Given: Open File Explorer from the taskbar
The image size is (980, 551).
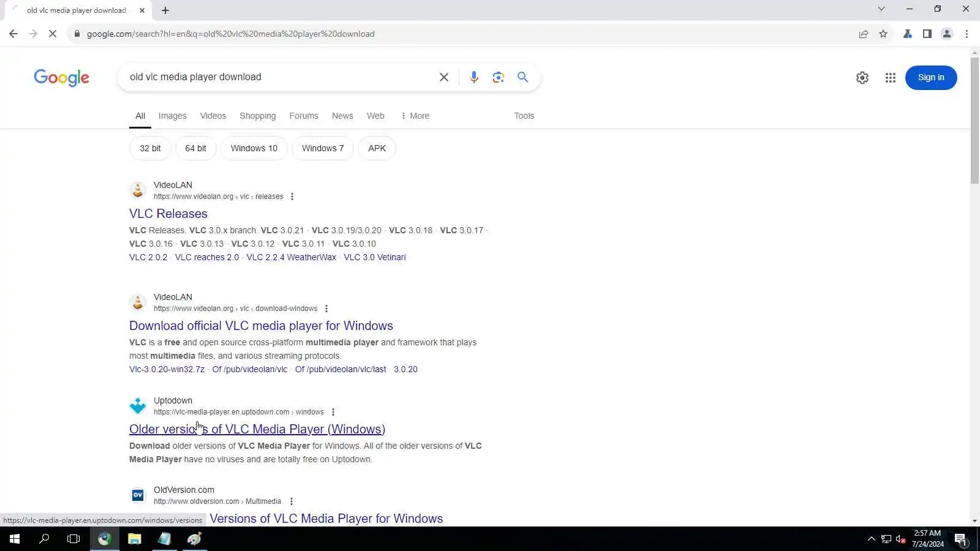Looking at the screenshot, I should coord(134,539).
